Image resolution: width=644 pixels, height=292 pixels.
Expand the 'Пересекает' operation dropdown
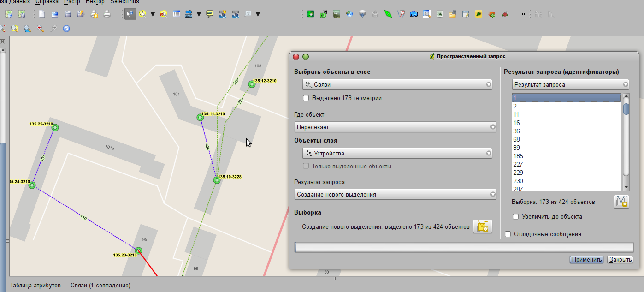pos(395,127)
